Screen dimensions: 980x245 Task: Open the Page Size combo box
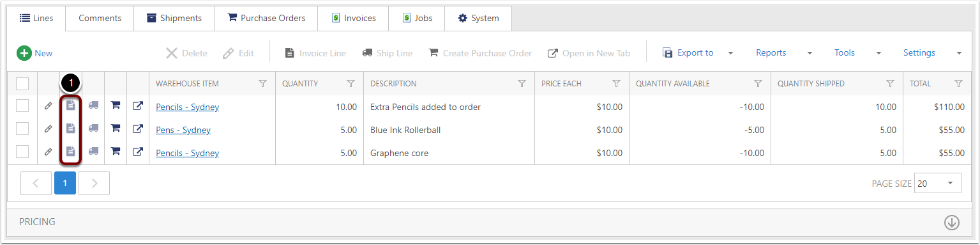(x=937, y=183)
